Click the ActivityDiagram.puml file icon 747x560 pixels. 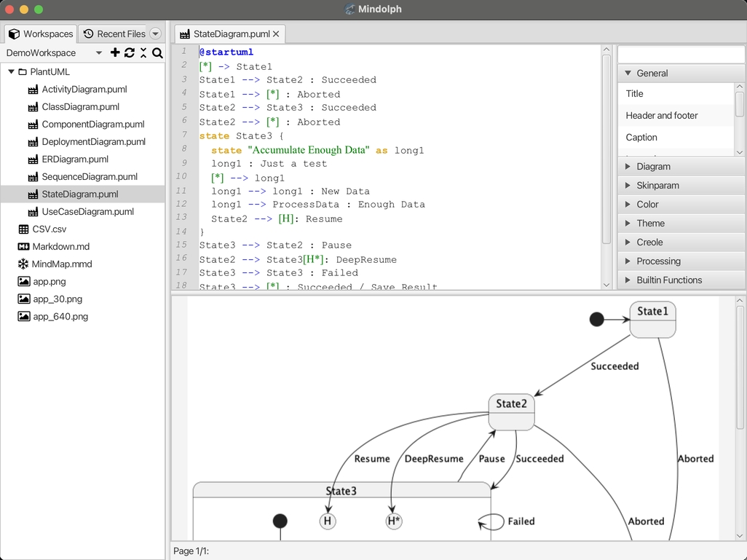click(33, 90)
